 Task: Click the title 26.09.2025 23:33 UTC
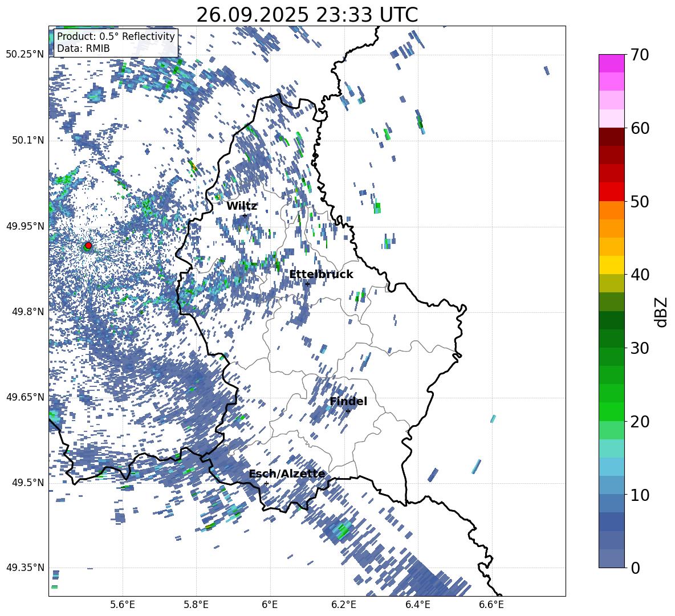tap(307, 15)
